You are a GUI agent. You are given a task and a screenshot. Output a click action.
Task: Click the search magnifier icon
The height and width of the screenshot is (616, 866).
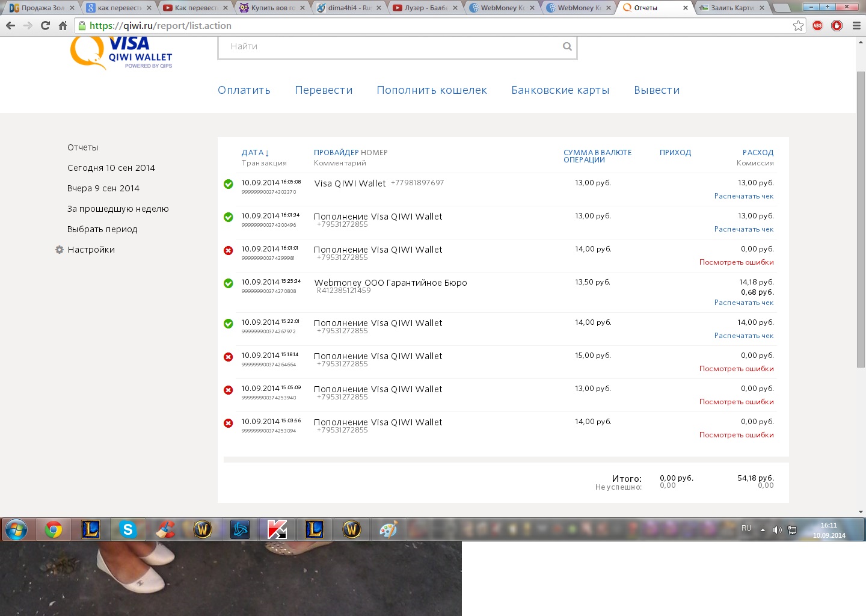coord(567,46)
